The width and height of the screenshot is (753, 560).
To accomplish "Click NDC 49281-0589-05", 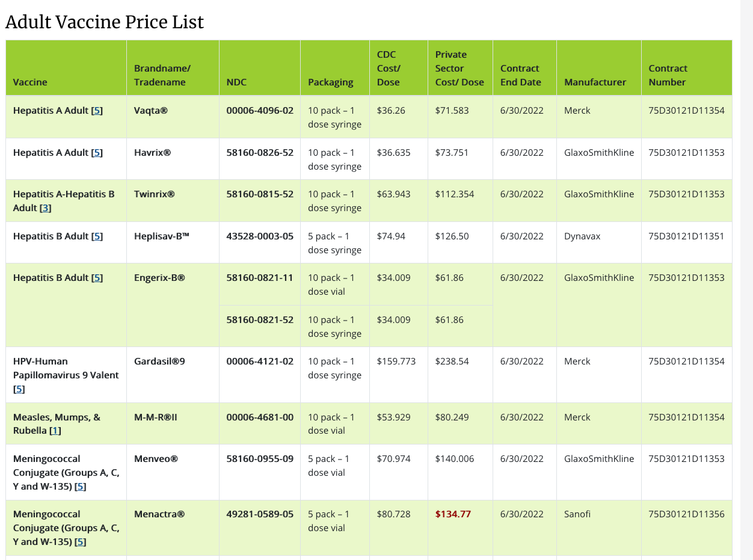I will tap(260, 514).
